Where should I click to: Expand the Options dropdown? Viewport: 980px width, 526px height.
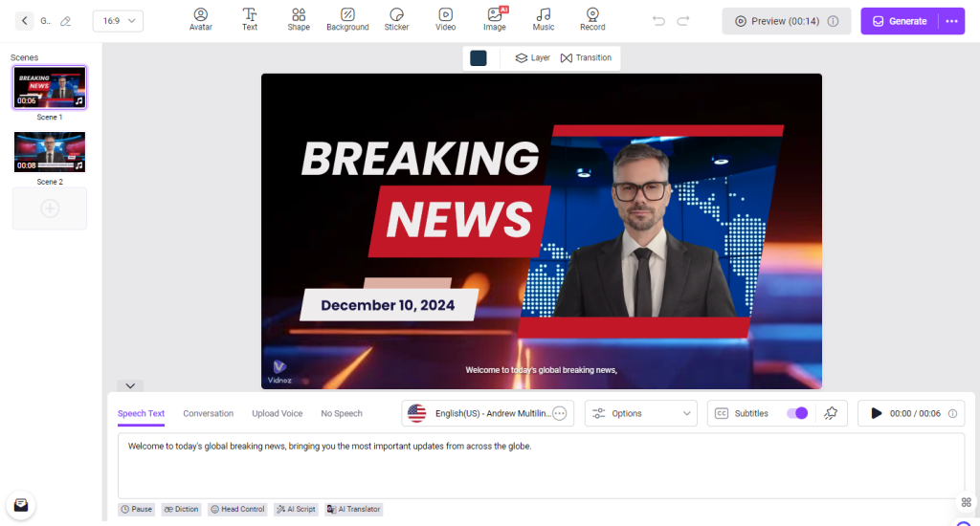(x=640, y=413)
